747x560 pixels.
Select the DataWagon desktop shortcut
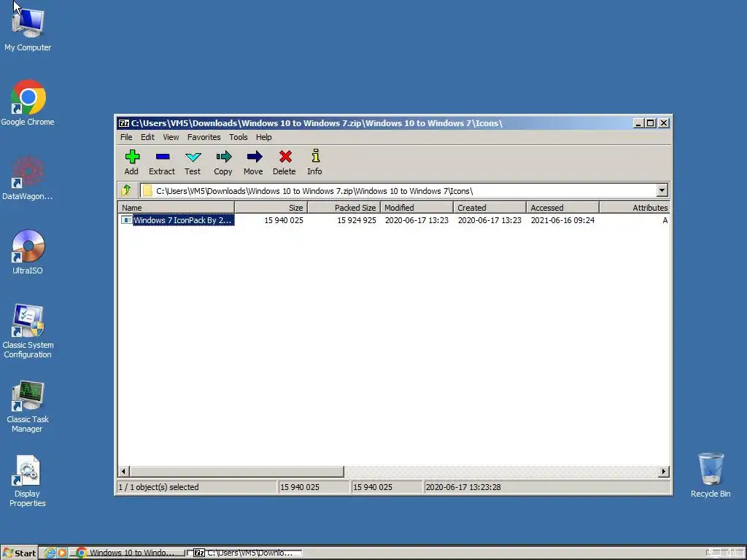tap(28, 178)
